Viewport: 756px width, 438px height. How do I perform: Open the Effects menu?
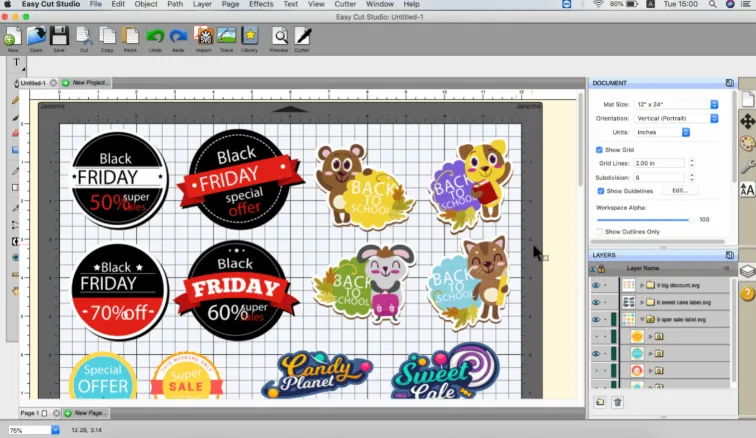(261, 4)
